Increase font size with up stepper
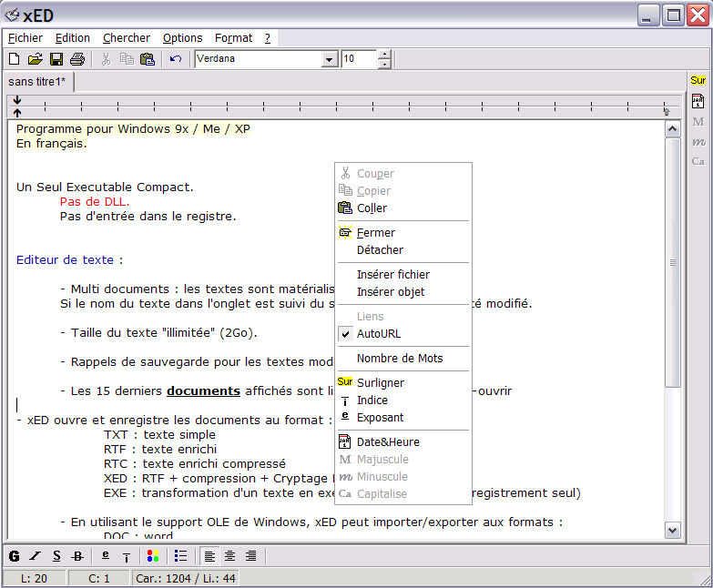The image size is (713, 588). (384, 55)
